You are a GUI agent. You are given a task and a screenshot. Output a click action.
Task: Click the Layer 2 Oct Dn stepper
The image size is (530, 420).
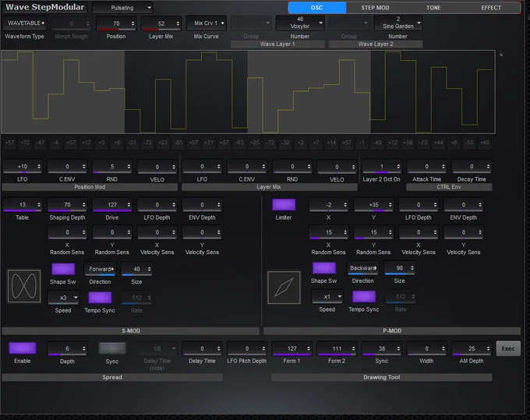382,166
